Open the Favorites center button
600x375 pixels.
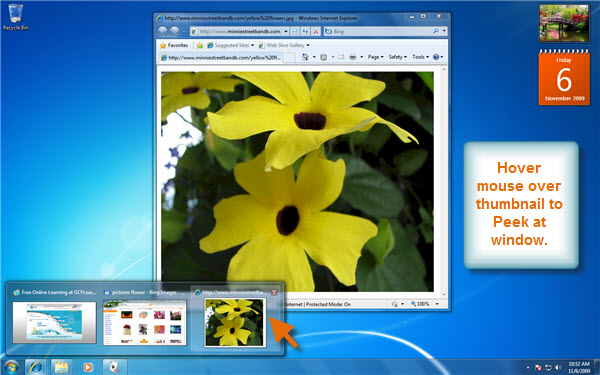click(174, 45)
